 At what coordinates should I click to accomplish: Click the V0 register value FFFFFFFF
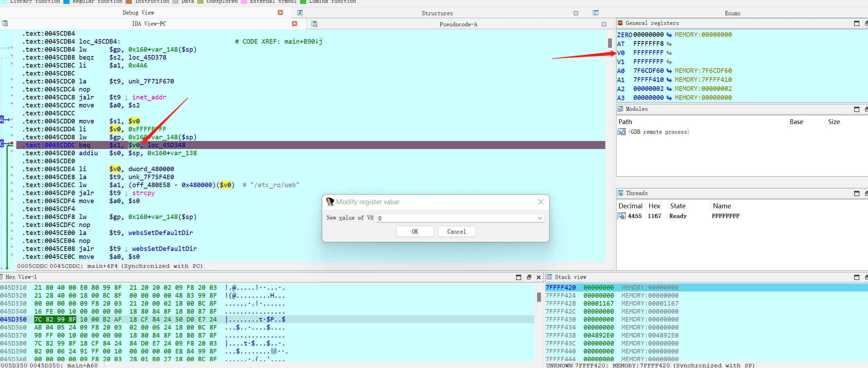click(x=648, y=53)
